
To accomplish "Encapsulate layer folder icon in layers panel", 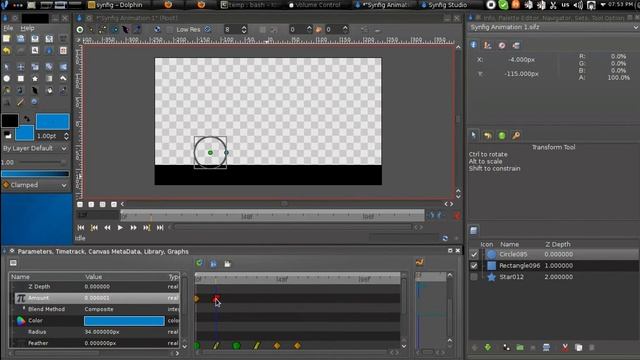I will (x=520, y=347).
